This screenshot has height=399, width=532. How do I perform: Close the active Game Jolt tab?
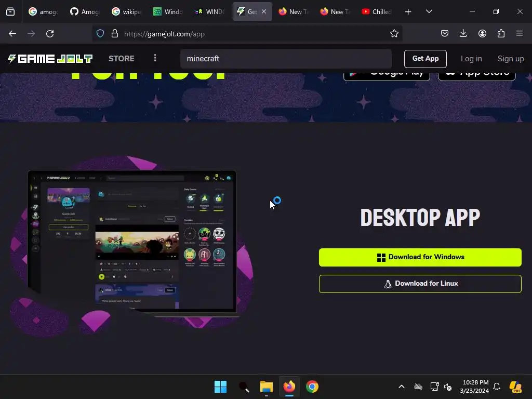click(x=264, y=11)
